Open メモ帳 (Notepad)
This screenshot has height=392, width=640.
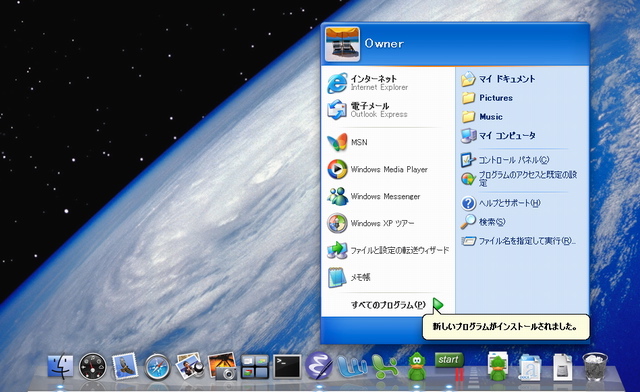click(x=388, y=277)
